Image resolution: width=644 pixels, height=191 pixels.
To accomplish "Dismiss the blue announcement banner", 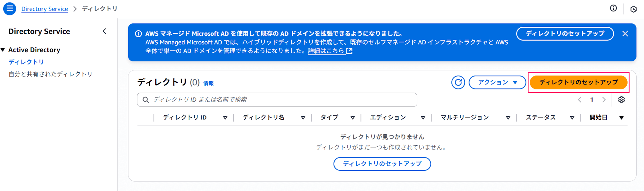I will tap(625, 34).
